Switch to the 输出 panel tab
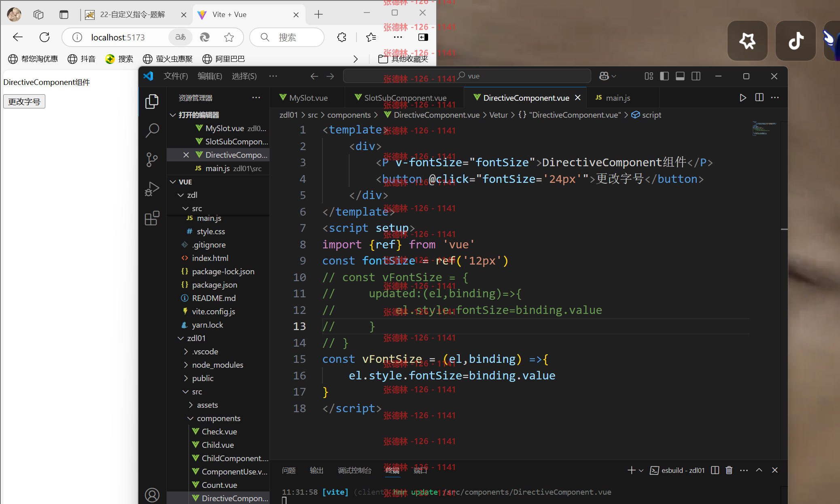Viewport: 840px width, 504px height. 316,470
